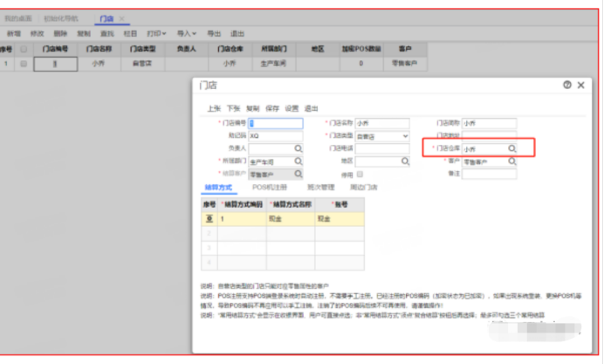Select the 周边门店 tab
604x364 pixels.
[x=364, y=187]
